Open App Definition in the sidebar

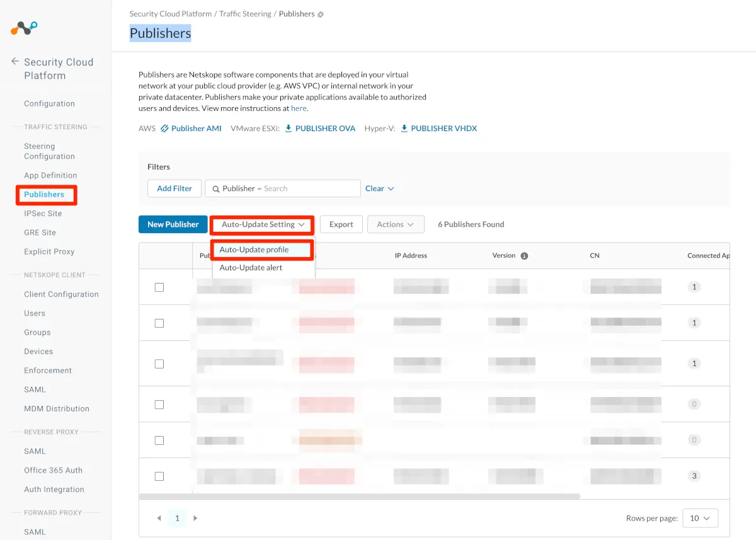tap(50, 176)
